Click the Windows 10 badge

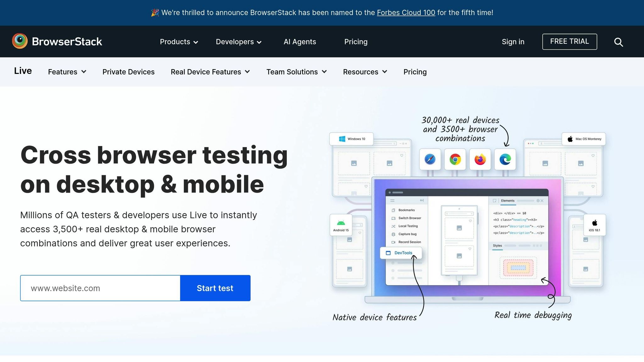click(352, 139)
